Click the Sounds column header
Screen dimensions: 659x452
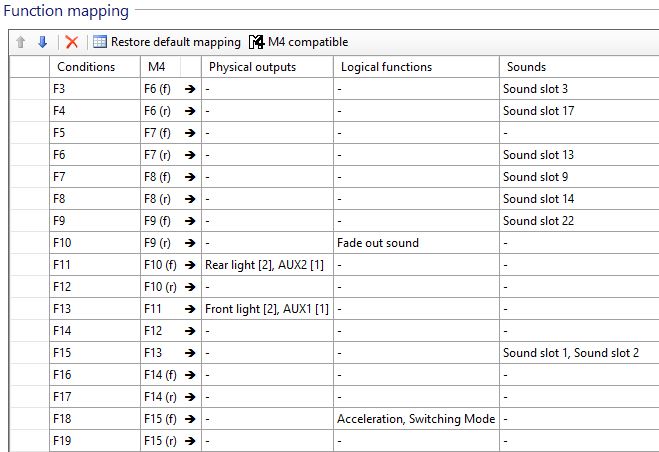(x=526, y=67)
